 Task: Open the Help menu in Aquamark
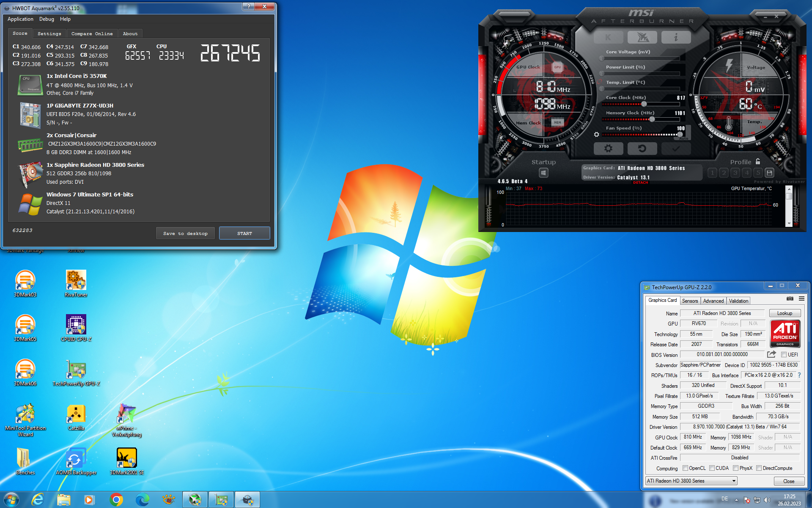coord(65,19)
